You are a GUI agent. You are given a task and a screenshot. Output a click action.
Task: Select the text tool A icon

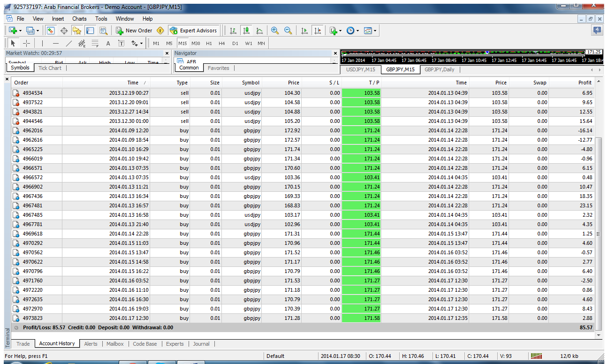pyautogui.click(x=108, y=44)
